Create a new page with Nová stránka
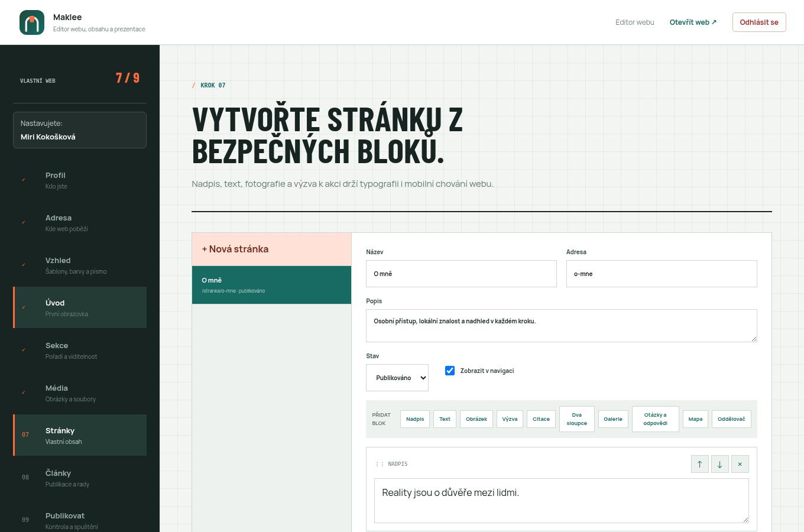804x532 pixels. [x=272, y=249]
